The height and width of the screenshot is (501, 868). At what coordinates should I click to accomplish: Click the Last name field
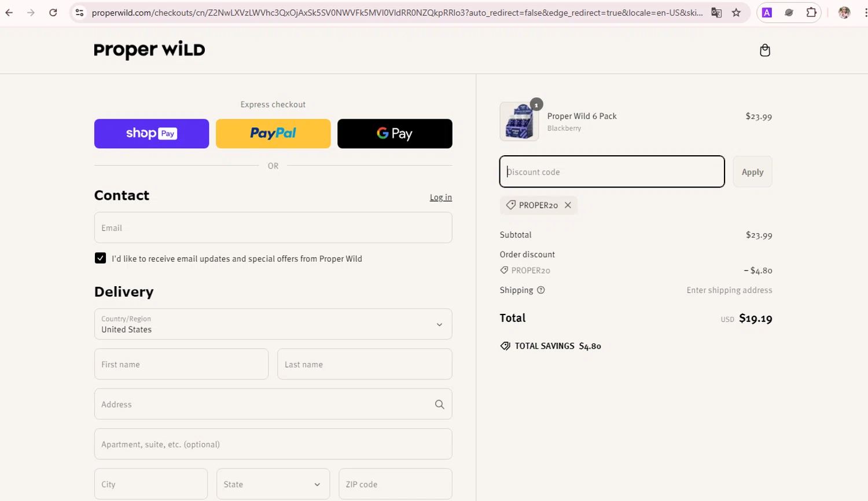pyautogui.click(x=365, y=364)
